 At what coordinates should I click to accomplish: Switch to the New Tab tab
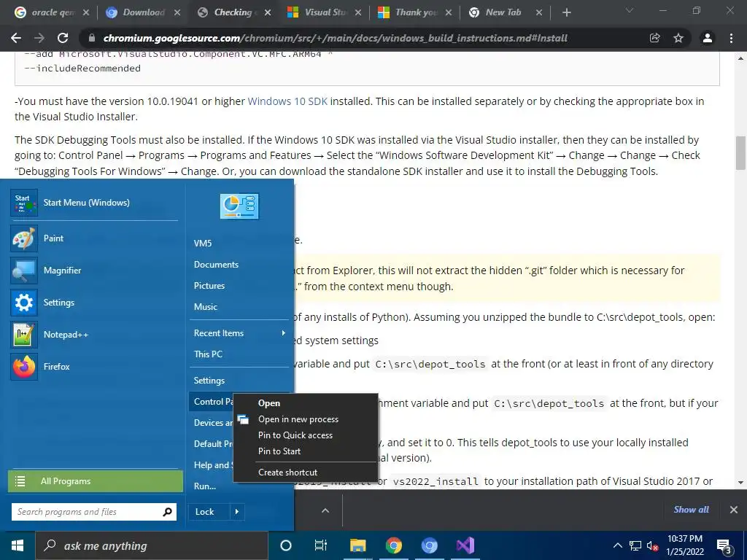click(x=503, y=12)
